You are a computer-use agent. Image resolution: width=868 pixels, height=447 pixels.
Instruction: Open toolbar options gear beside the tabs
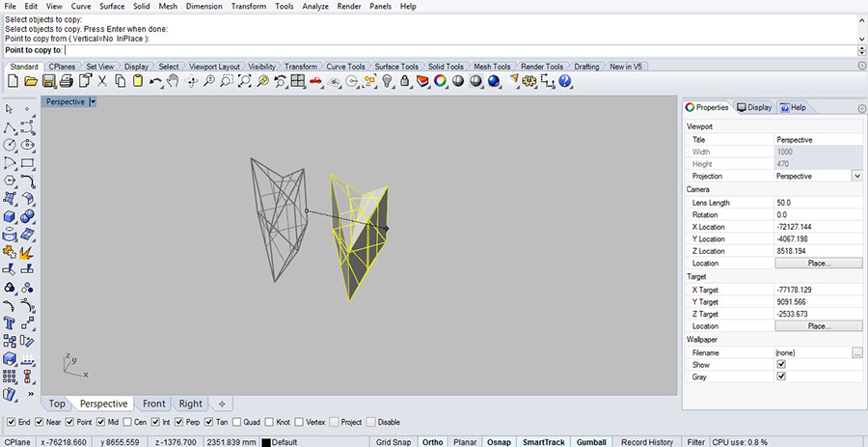click(861, 66)
